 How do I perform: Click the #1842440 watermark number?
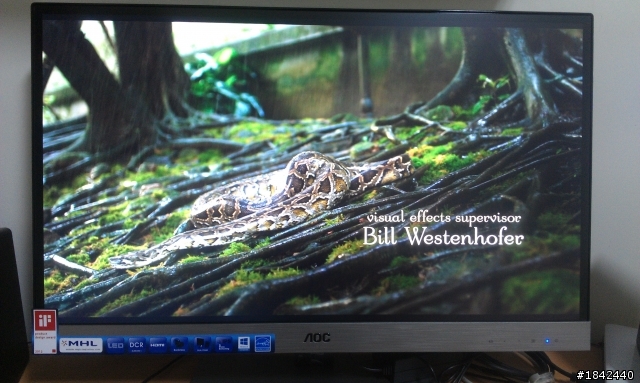(x=605, y=375)
